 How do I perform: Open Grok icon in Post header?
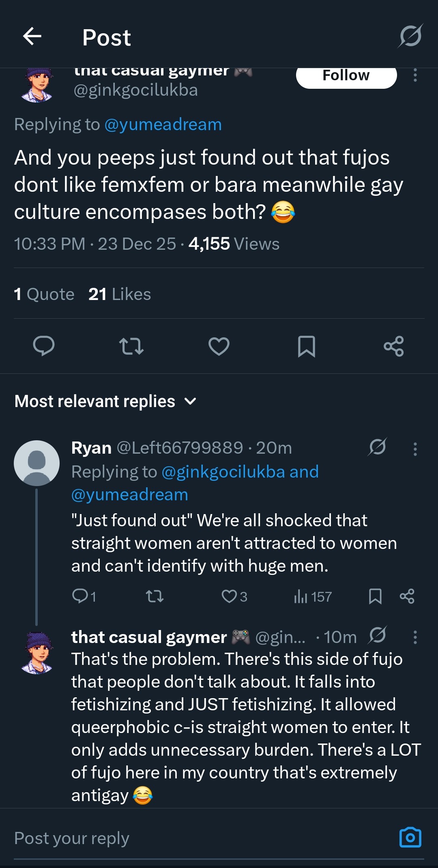pos(410,36)
